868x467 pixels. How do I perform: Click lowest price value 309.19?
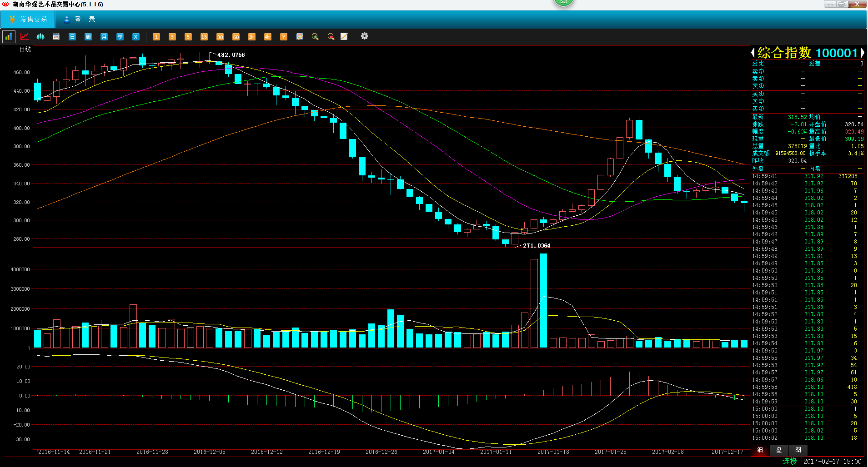pos(854,139)
